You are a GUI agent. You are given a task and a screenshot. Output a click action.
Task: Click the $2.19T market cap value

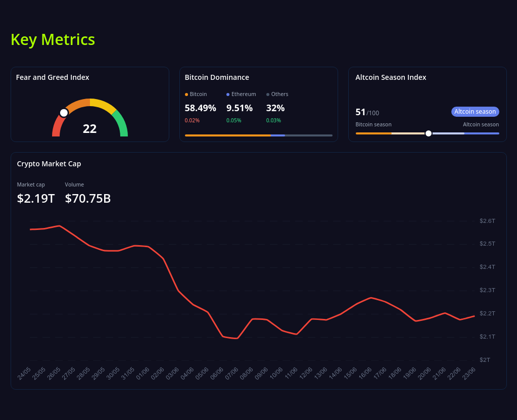click(35, 199)
